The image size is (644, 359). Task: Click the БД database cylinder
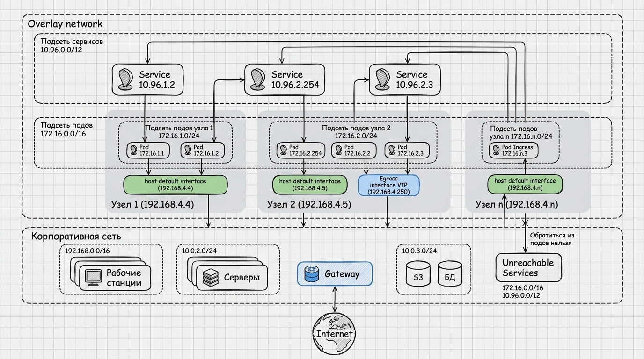pos(450,273)
